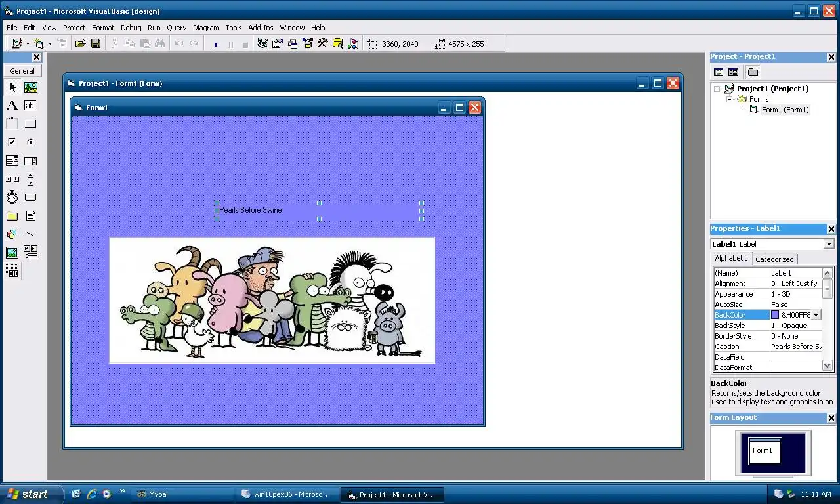Pick the Label control (letter A)

click(12, 106)
